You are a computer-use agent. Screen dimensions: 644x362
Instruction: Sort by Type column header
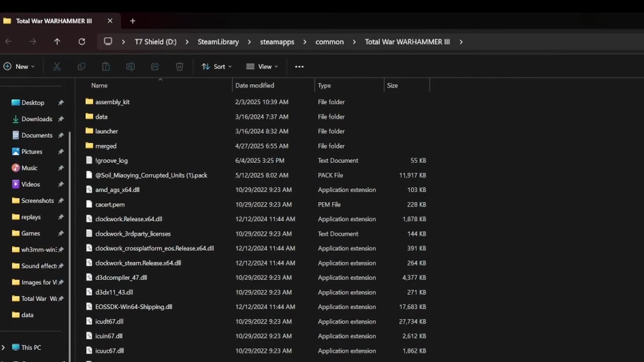tap(324, 85)
